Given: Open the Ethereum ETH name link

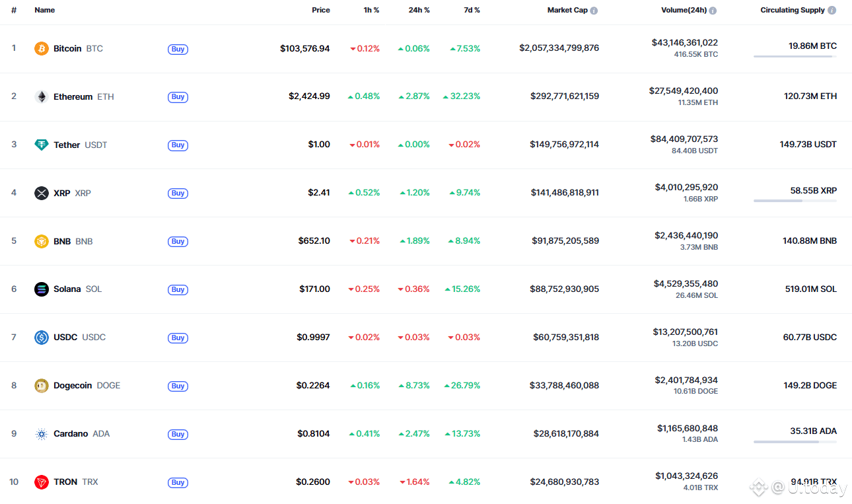Looking at the screenshot, I should tap(84, 97).
